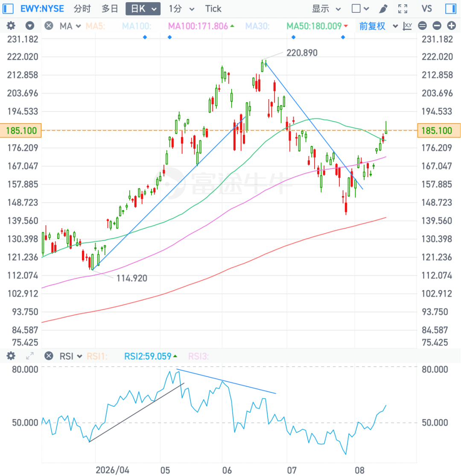Toggle the faded RSI3 line label
Image resolution: width=461 pixels, height=476 pixels.
click(x=198, y=356)
